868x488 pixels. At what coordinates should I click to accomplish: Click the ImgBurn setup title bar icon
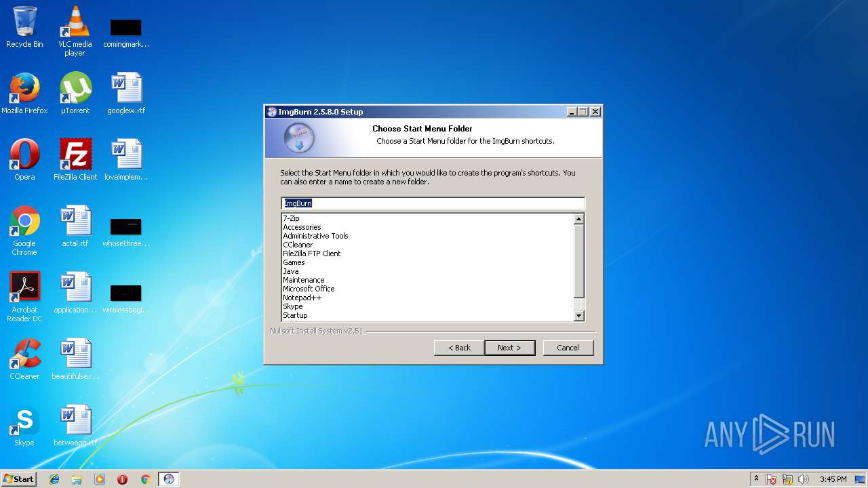[272, 112]
